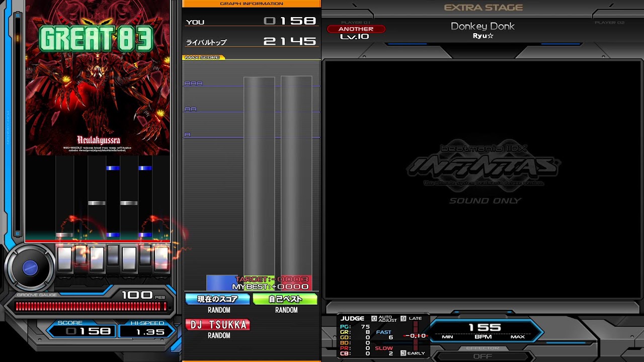Click the 3 key icon next to EARLY

coord(403,353)
